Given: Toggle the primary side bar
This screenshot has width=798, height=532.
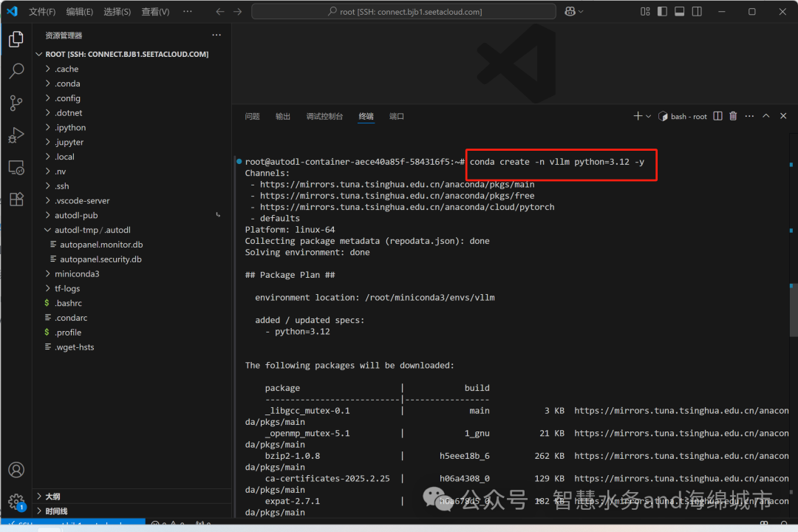Looking at the screenshot, I should pyautogui.click(x=662, y=11).
